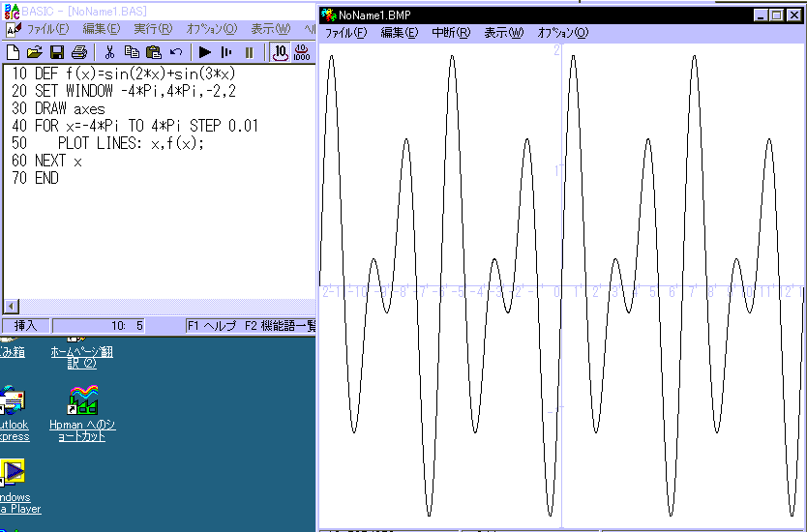Click the 10: 5 cursor position status cell
The width and height of the screenshot is (807, 532).
[x=99, y=325]
